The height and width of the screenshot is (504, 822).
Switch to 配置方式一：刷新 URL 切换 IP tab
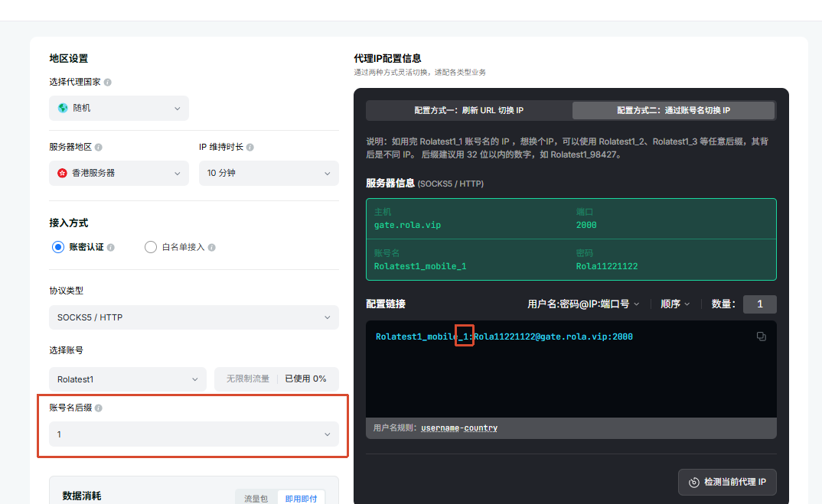tap(469, 111)
